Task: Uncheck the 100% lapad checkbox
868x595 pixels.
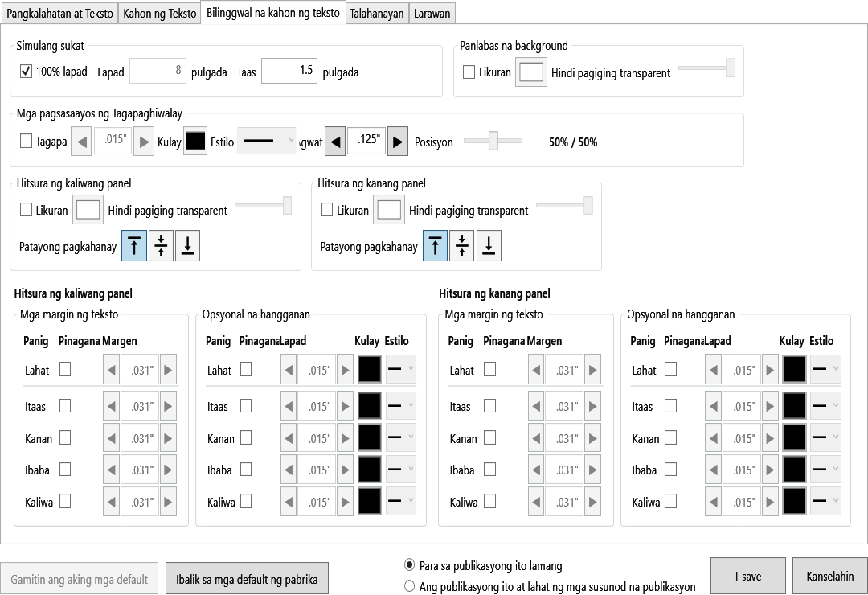Action: coord(26,71)
